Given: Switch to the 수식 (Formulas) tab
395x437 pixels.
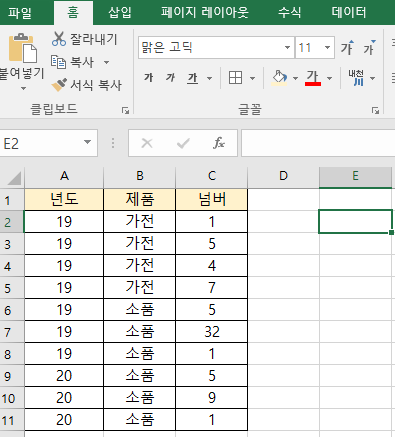Looking at the screenshot, I should 290,13.
